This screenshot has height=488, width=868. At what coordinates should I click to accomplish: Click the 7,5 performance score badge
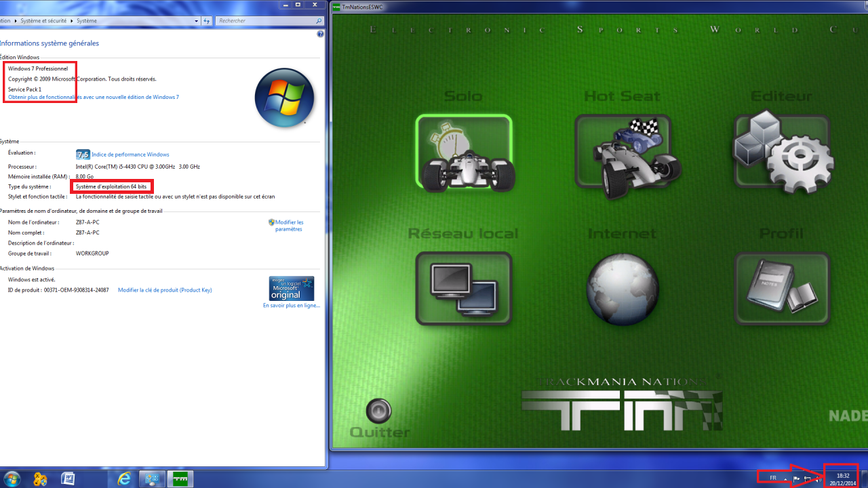(x=83, y=155)
